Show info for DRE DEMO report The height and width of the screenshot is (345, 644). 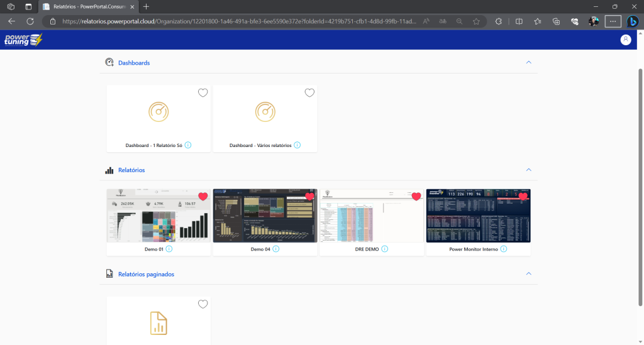coord(384,249)
